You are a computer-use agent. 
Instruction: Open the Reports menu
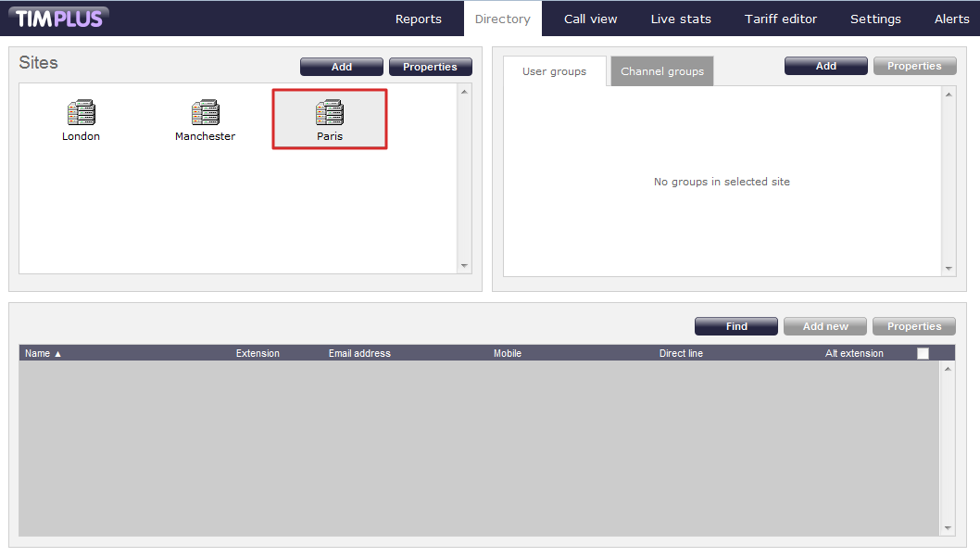click(418, 19)
